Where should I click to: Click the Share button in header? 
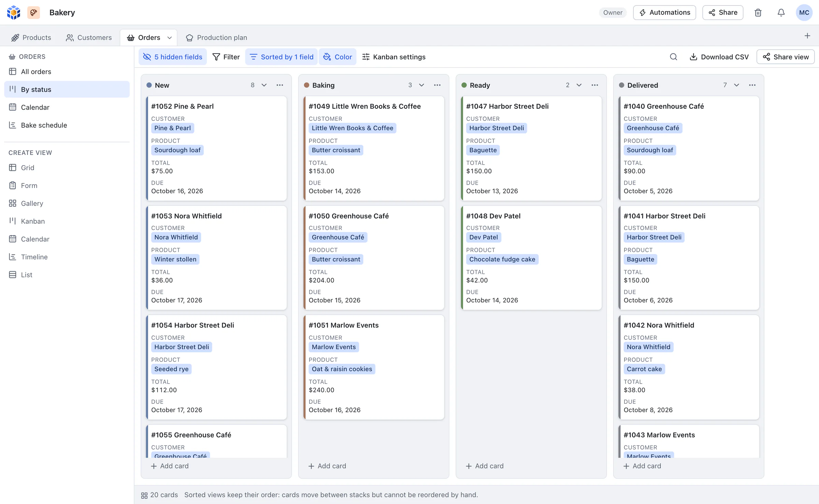tap(723, 13)
